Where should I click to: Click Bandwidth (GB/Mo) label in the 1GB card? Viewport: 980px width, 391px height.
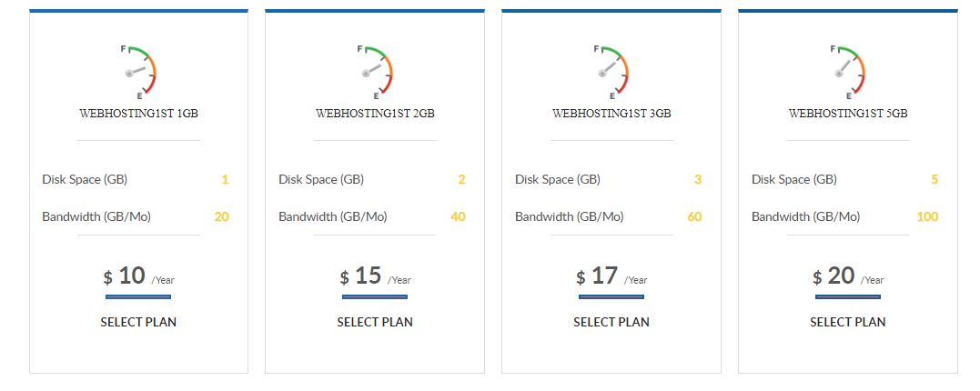click(96, 216)
